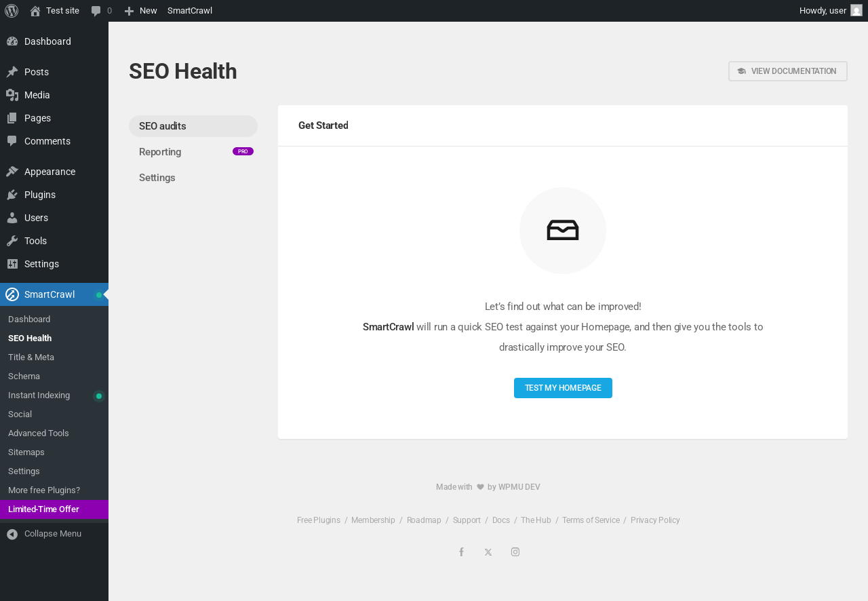Image resolution: width=868 pixels, height=601 pixels.
Task: Open the Test site home icon
Action: point(35,11)
